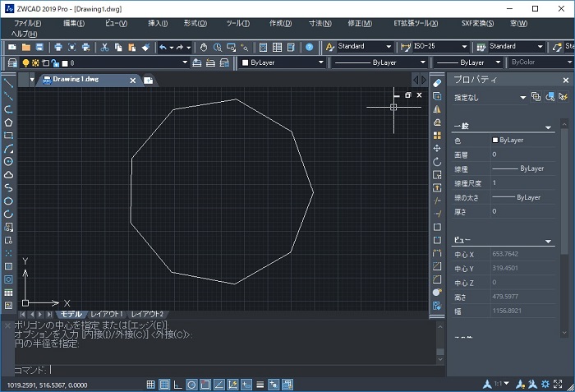The width and height of the screenshot is (575, 392).
Task: Click the Array tool in modify toolbar
Action: (x=437, y=136)
